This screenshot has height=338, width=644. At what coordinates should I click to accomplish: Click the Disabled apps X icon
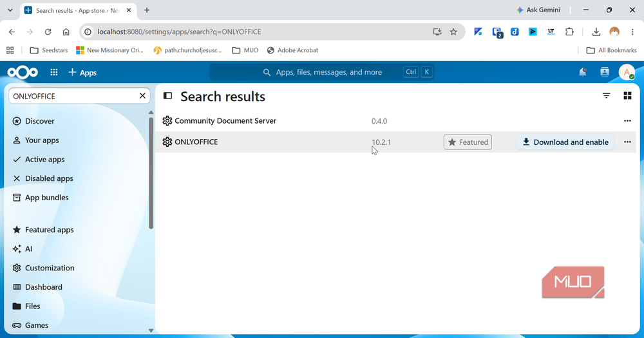point(17,178)
